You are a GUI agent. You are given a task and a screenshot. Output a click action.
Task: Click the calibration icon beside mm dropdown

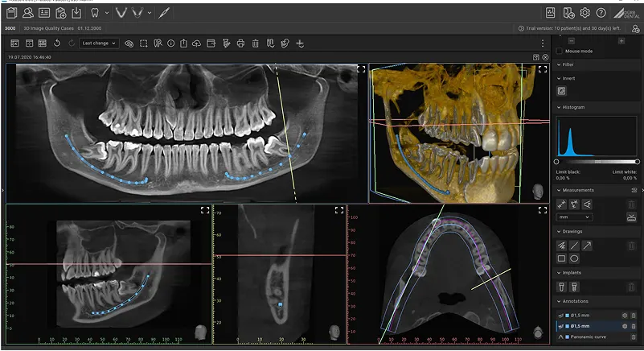[x=632, y=217]
